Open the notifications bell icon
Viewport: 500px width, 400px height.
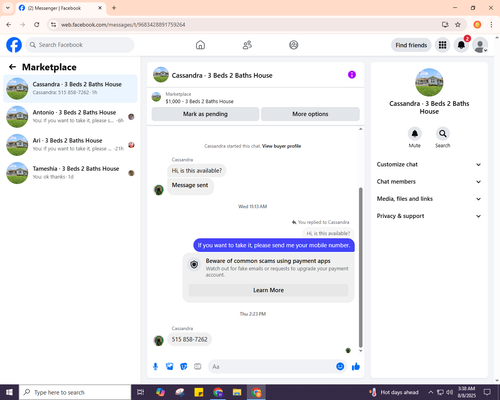(x=461, y=45)
